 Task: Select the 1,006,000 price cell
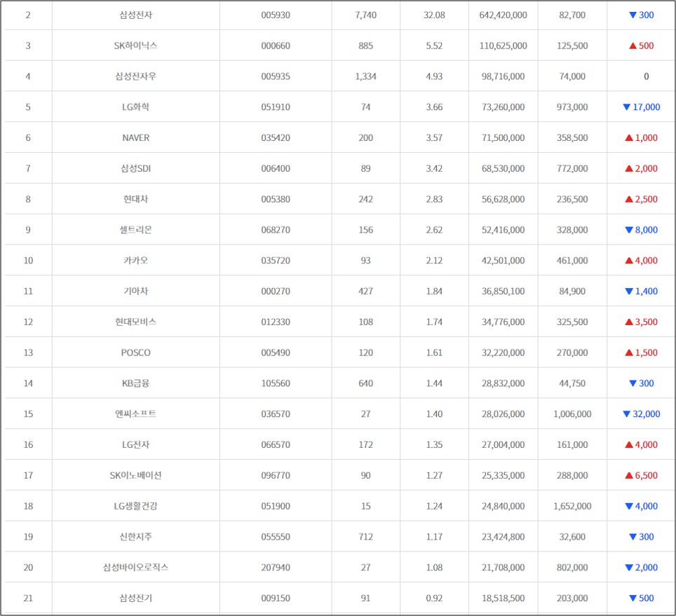click(x=572, y=413)
